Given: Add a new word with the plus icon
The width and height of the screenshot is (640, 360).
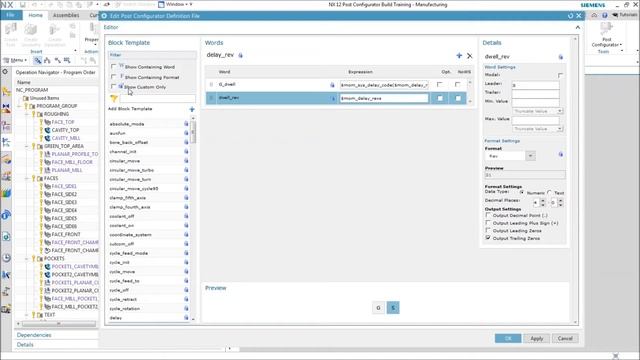Looking at the screenshot, I should [x=459, y=56].
